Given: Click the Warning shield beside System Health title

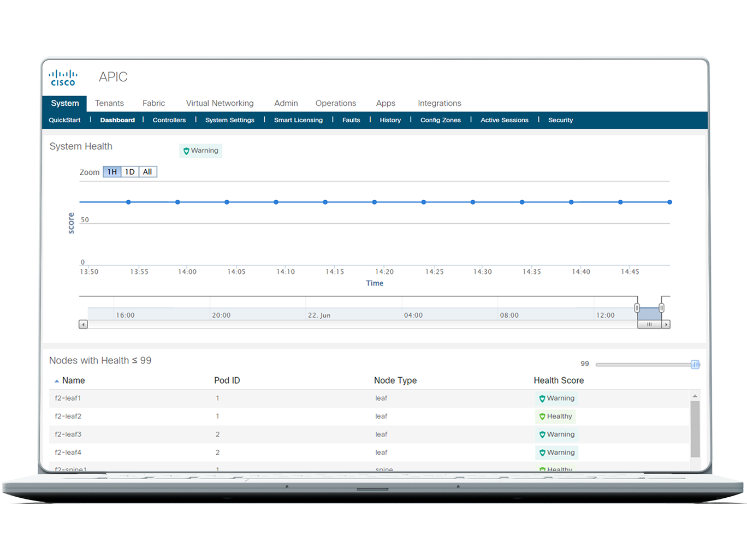Looking at the screenshot, I should 186,151.
